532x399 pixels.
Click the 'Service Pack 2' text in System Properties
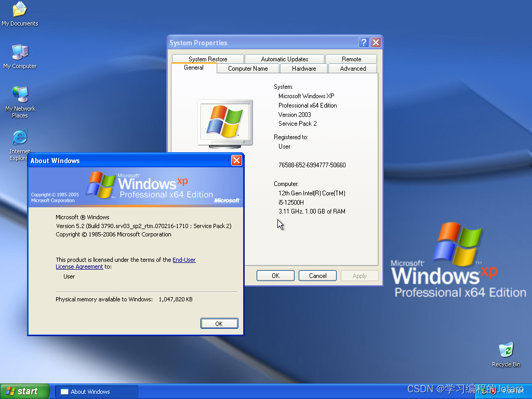(298, 124)
